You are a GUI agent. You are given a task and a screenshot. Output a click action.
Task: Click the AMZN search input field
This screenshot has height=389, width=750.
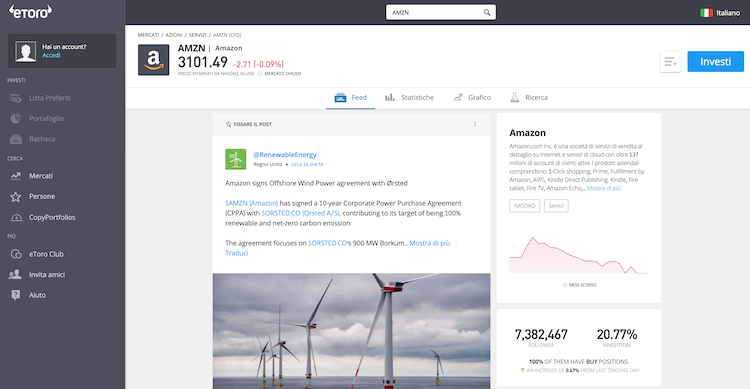[441, 12]
